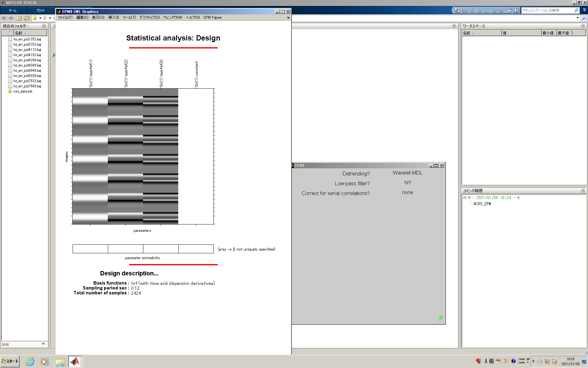The image size is (588, 368).
Task: Switch to the プロット tab
Action: pyautogui.click(x=40, y=10)
